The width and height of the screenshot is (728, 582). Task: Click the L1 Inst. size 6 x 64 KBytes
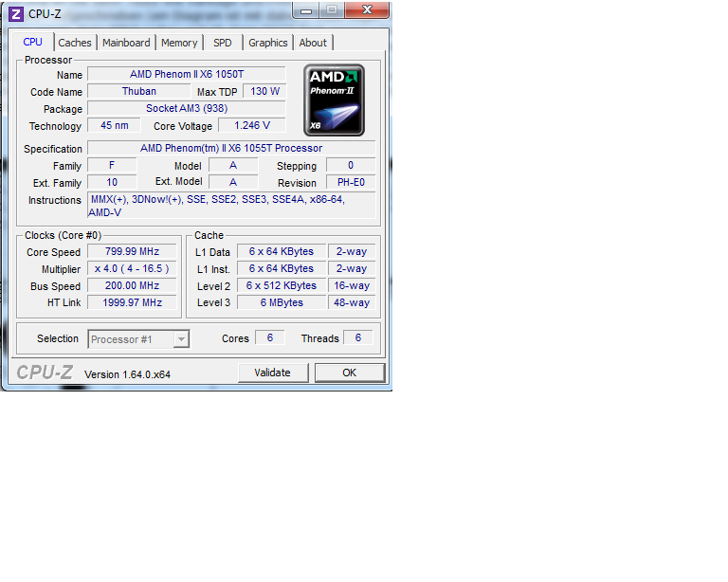[x=282, y=268]
